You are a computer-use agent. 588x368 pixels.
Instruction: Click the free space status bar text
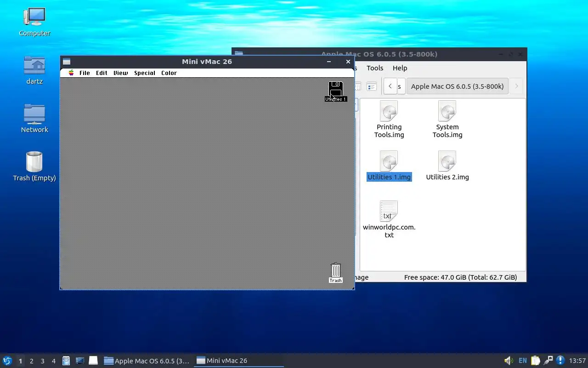pos(460,277)
